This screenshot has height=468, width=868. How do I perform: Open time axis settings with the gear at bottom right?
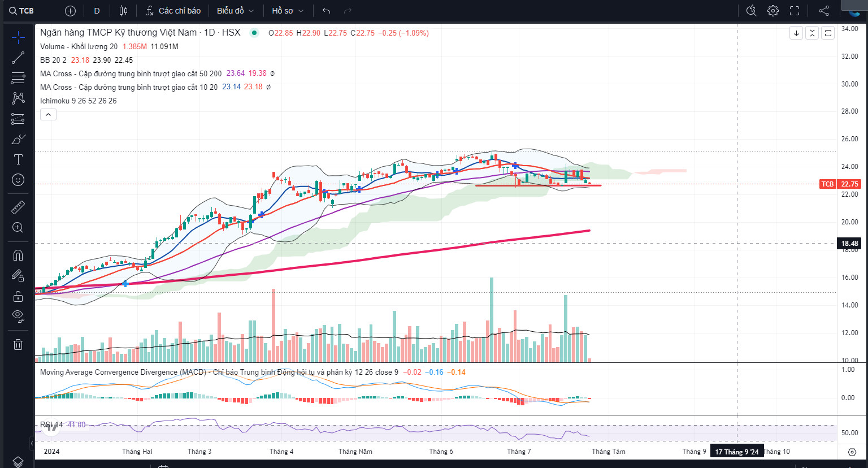coord(852,452)
